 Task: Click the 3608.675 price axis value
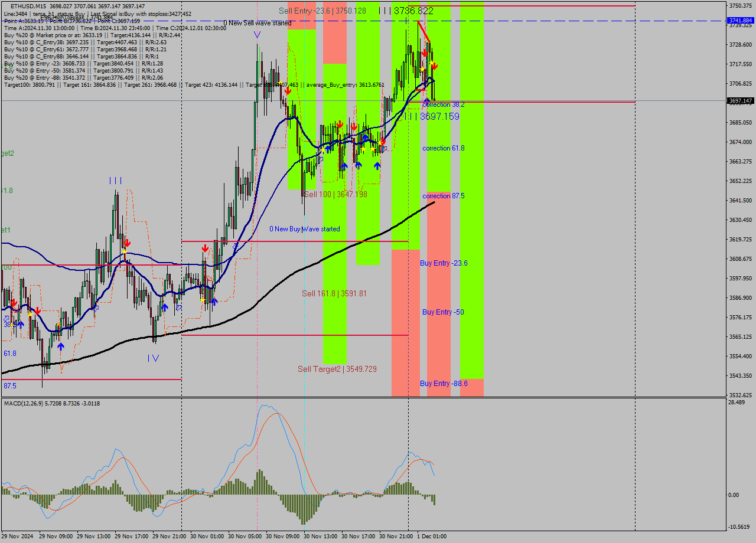(x=741, y=259)
